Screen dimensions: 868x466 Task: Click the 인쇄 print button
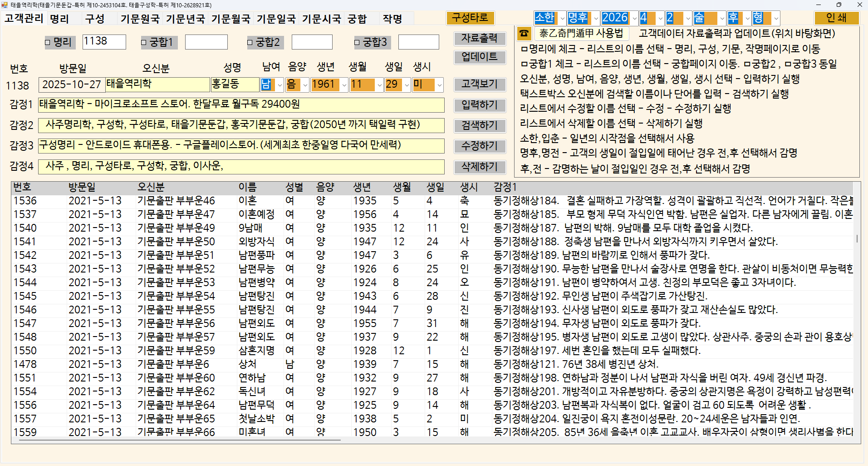836,18
